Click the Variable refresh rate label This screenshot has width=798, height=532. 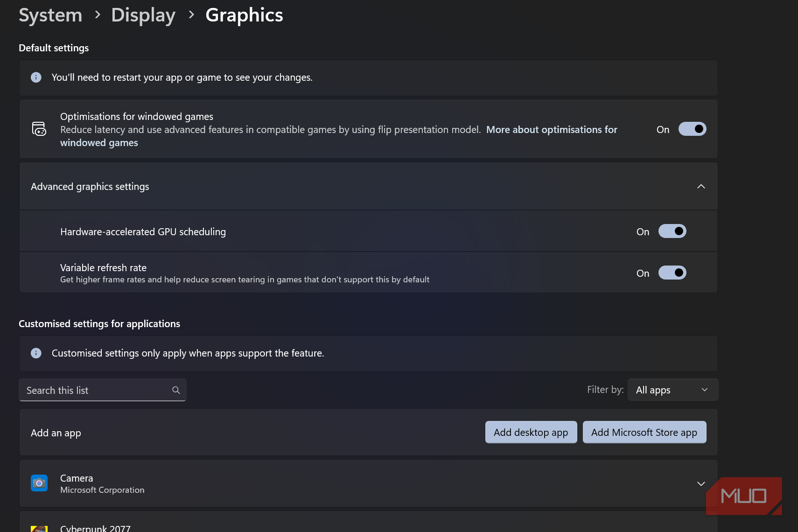(x=103, y=268)
